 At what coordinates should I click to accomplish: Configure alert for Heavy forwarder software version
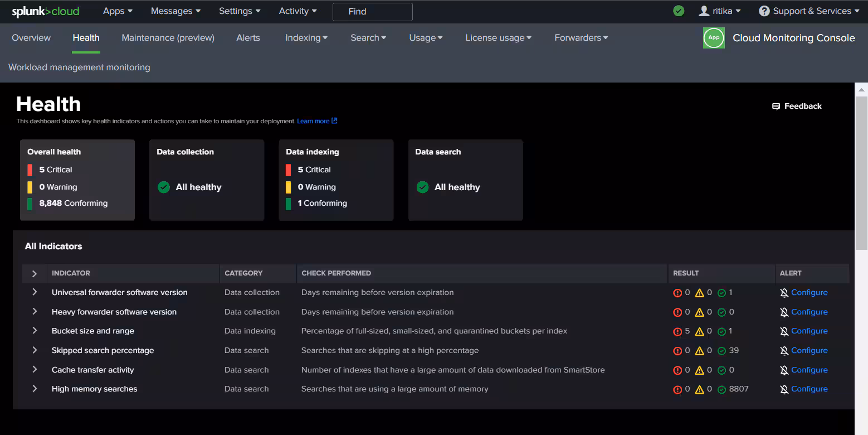[x=809, y=312]
